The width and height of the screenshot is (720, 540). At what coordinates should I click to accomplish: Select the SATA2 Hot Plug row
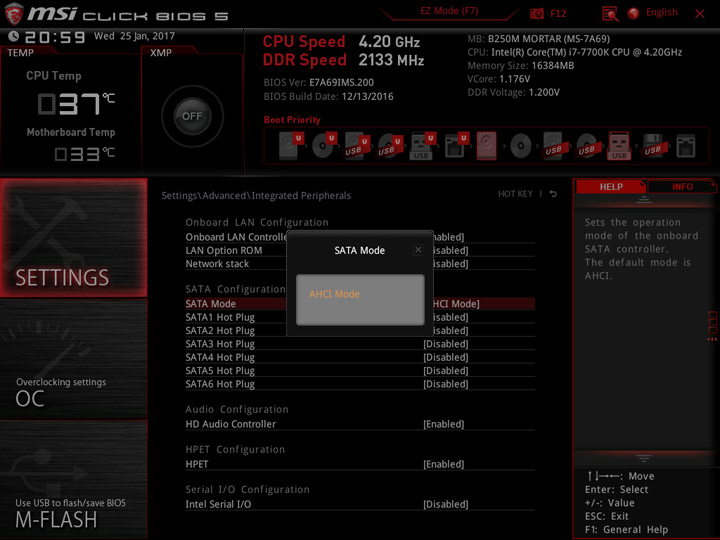click(360, 331)
